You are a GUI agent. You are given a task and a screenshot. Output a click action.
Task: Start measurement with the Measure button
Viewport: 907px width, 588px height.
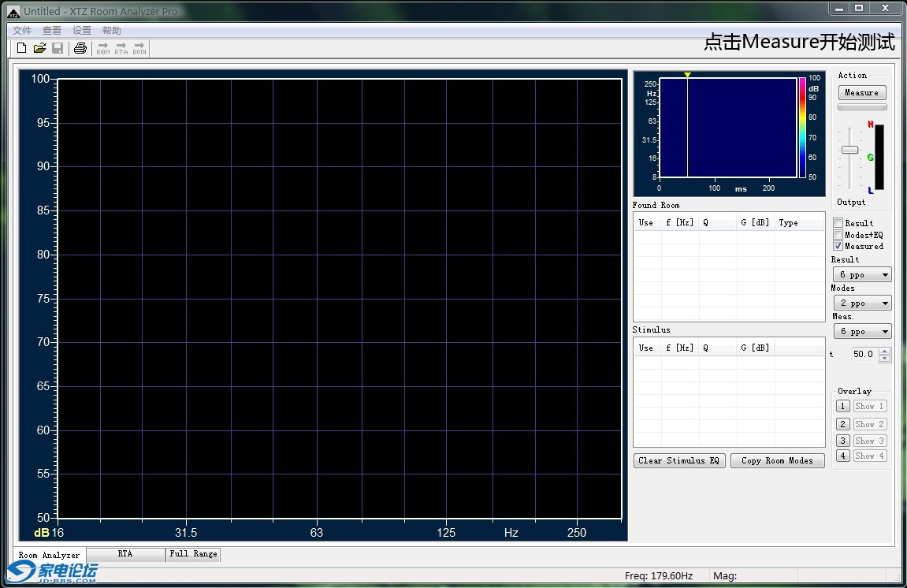pos(862,92)
